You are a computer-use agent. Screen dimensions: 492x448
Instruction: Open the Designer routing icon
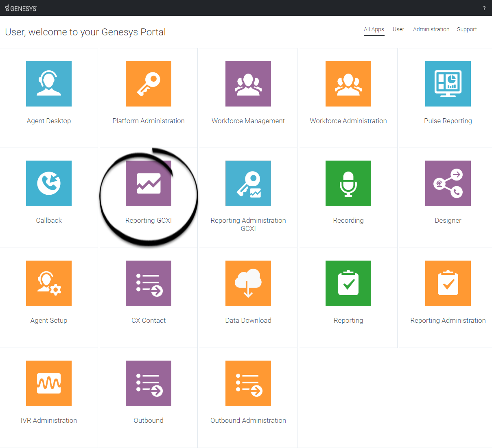pyautogui.click(x=448, y=183)
